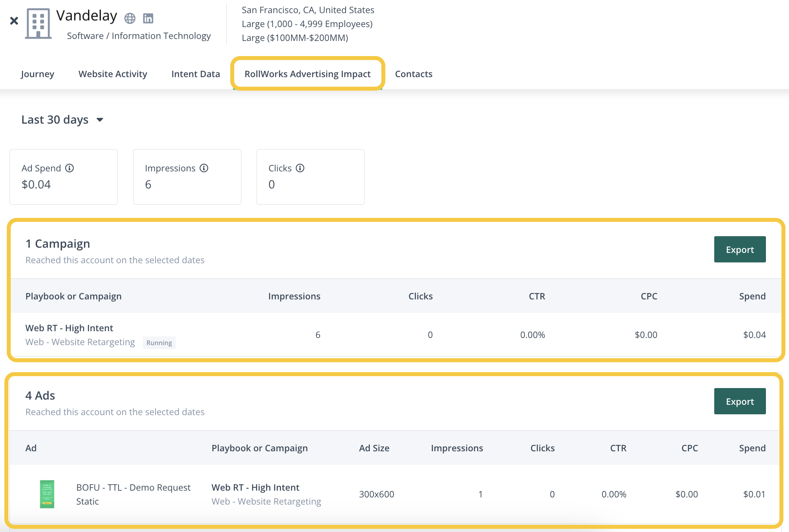Switch to the Website Activity tab
The width and height of the screenshot is (789, 532).
[x=113, y=74]
